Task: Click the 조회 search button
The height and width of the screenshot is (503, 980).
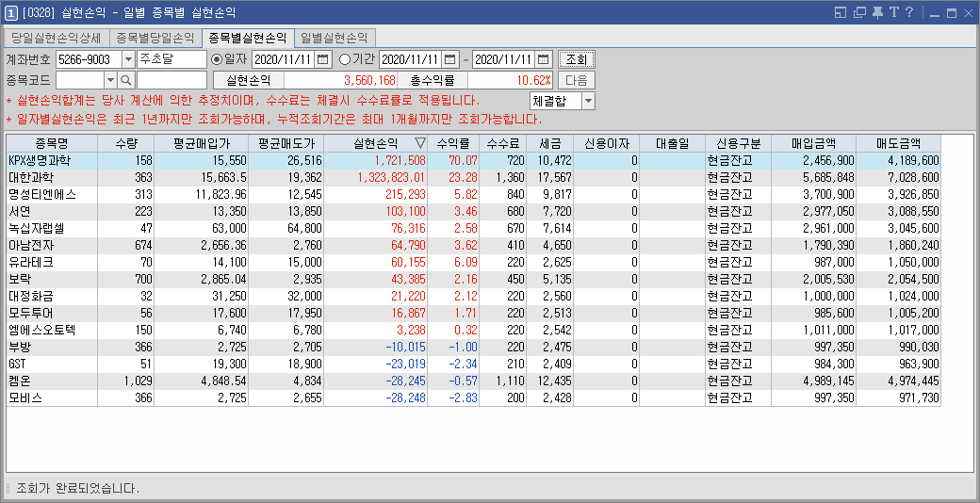Action: [x=577, y=60]
